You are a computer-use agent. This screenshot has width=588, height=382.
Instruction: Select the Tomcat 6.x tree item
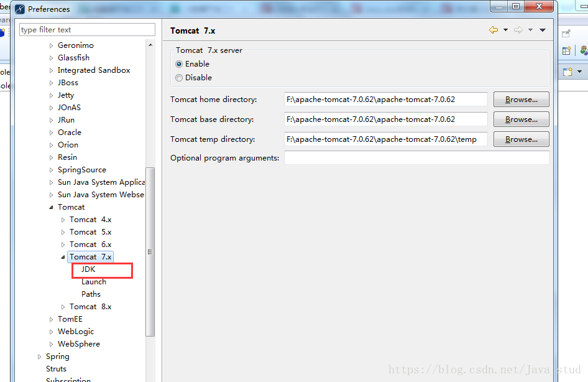point(90,245)
